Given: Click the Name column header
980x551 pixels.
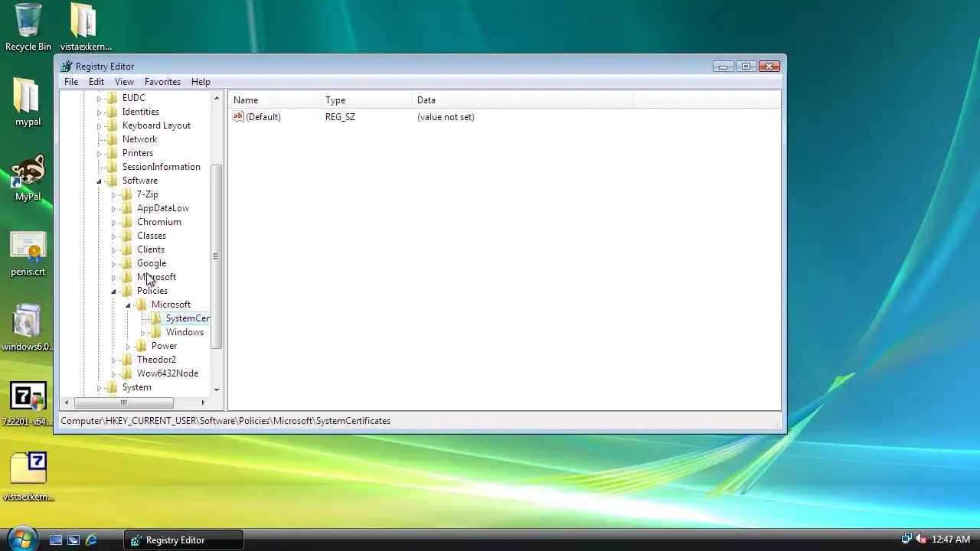Looking at the screenshot, I should tap(274, 100).
